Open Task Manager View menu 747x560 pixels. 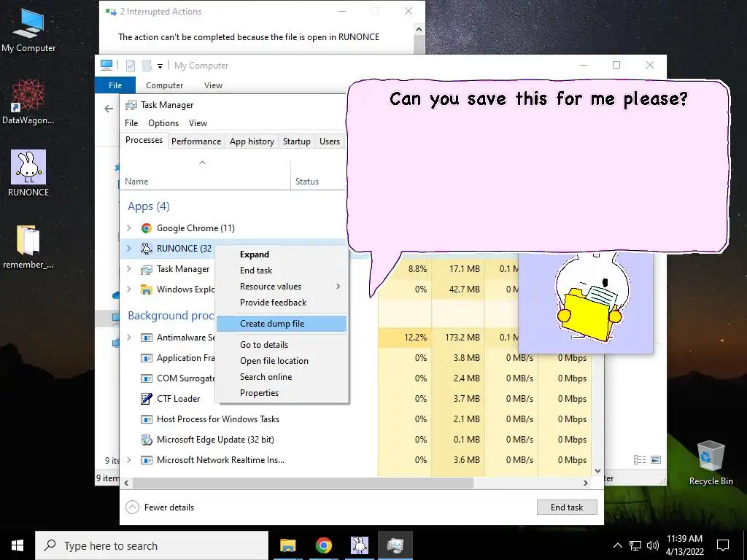[x=198, y=123]
